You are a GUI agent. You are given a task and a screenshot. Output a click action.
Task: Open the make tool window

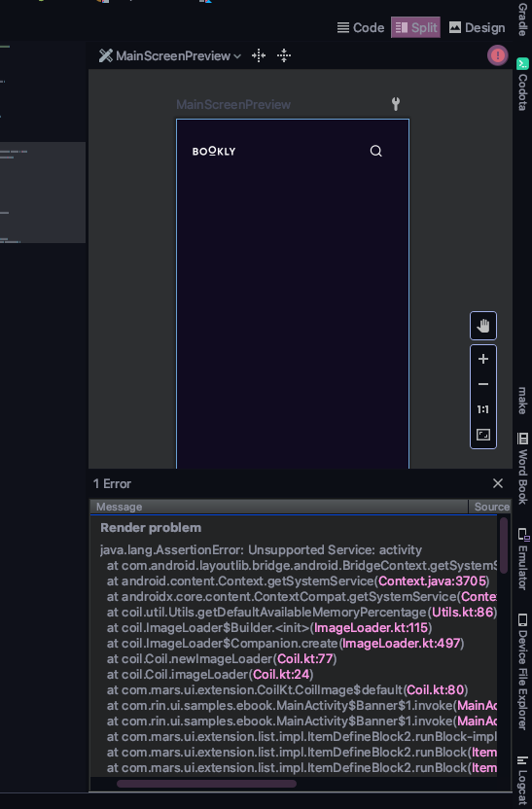point(522,401)
